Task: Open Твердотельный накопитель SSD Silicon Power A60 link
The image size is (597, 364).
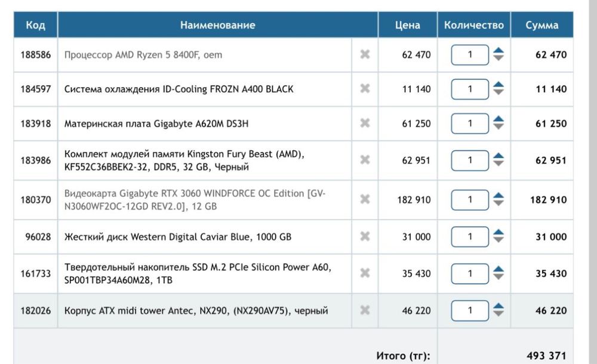Action: coord(198,273)
